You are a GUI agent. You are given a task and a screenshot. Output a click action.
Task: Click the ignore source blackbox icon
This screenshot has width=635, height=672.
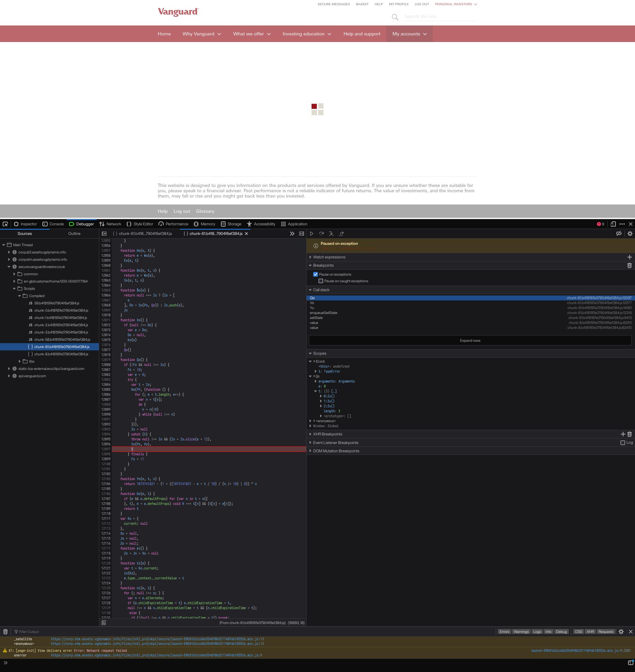[619, 233]
